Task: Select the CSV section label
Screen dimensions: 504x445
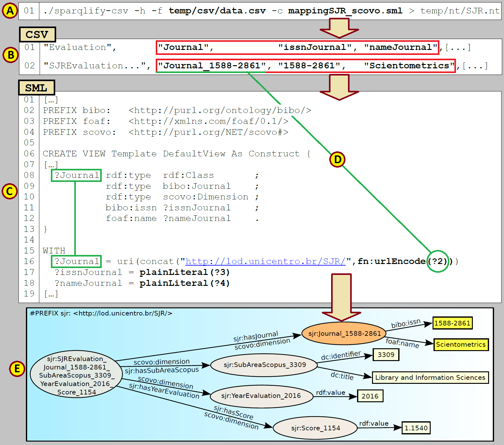Action: tap(37, 34)
